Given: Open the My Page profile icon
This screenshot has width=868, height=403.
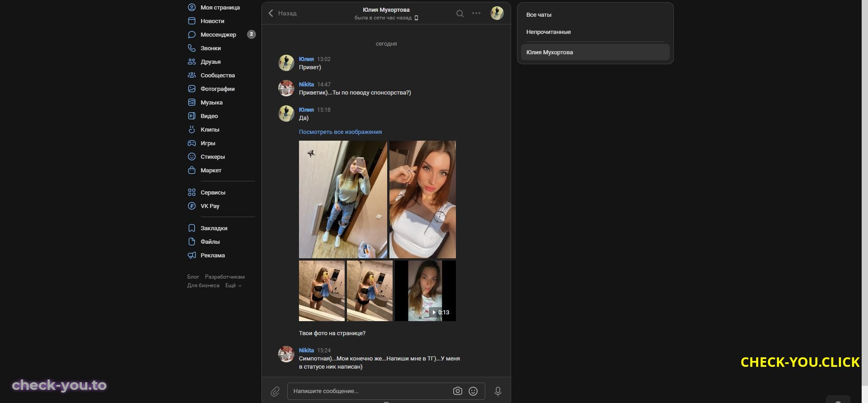Looking at the screenshot, I should [192, 7].
